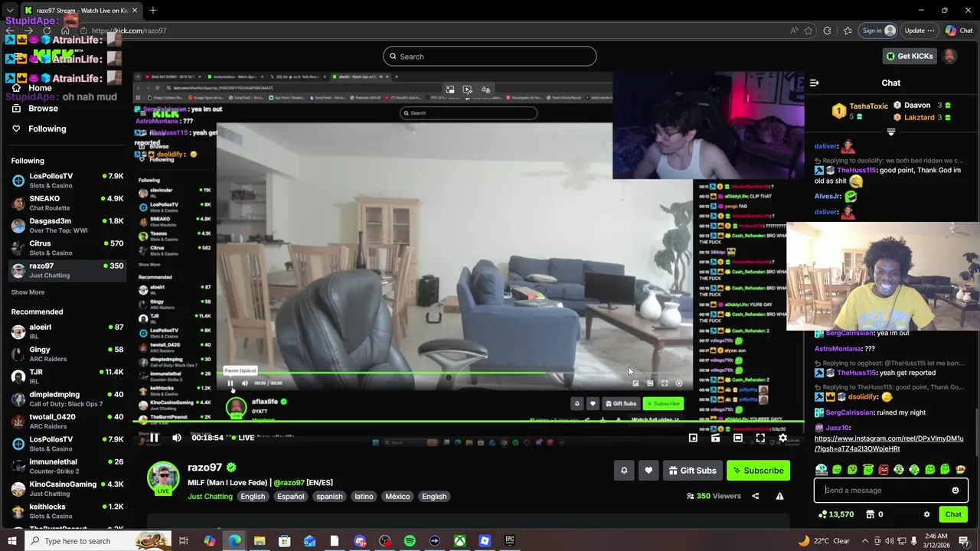Viewport: 980px width, 551px height.
Task: Open Spotify from the taskbar
Action: 410,541
